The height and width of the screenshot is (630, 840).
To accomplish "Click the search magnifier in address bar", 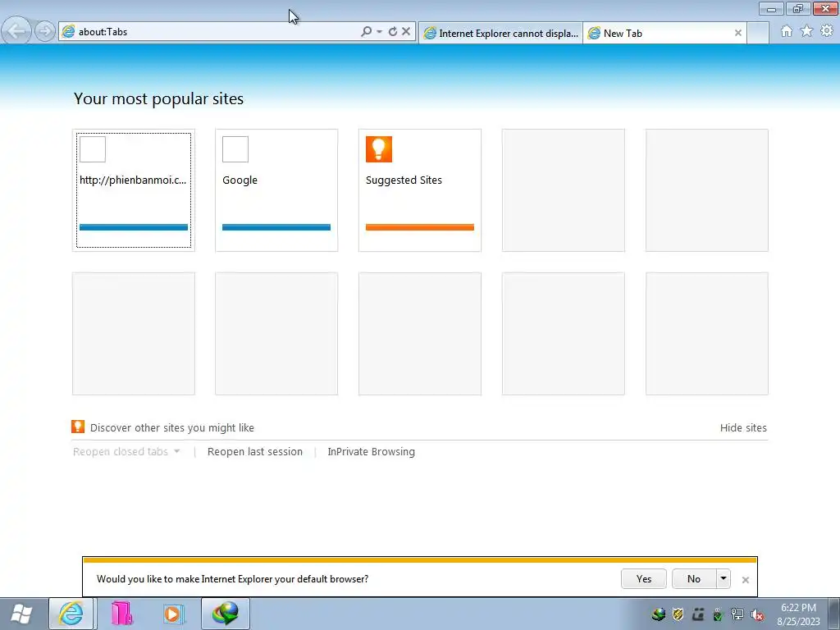I will coord(366,32).
